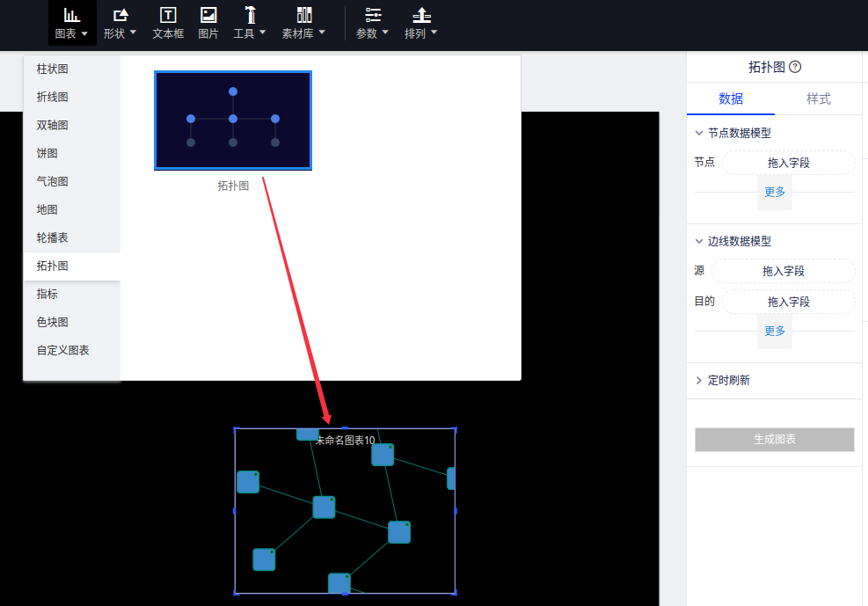Viewport: 868px width, 606px height.
Task: Select the 文本框 text box icon
Action: (x=167, y=15)
